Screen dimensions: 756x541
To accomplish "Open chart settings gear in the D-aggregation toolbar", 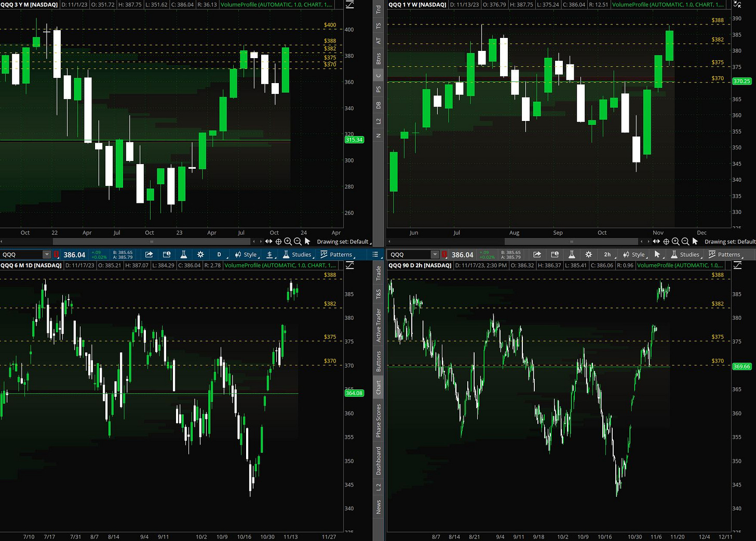I will point(200,254).
